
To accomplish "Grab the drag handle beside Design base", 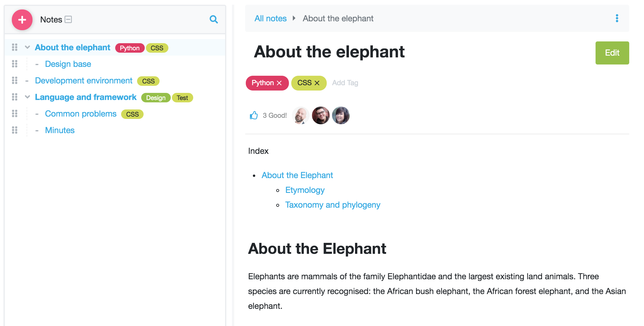I will (x=14, y=64).
